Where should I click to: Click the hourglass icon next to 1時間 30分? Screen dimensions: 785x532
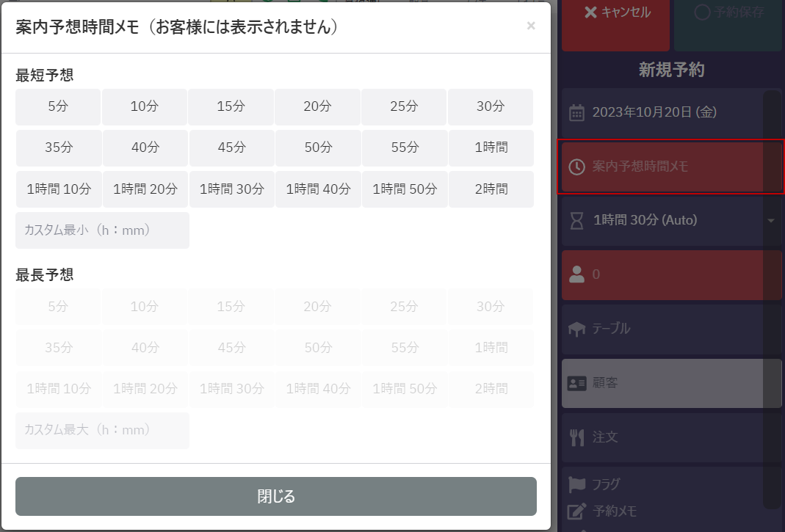point(577,220)
